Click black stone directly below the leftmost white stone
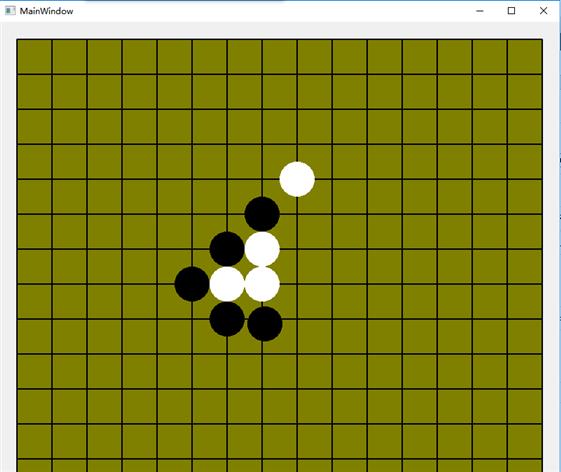The width and height of the screenshot is (561, 472). point(227,319)
